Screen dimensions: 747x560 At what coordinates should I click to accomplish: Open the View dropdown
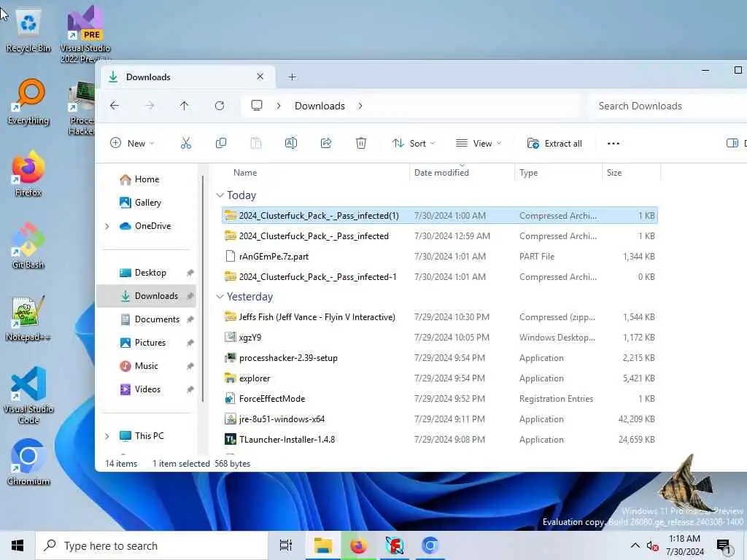(x=479, y=144)
